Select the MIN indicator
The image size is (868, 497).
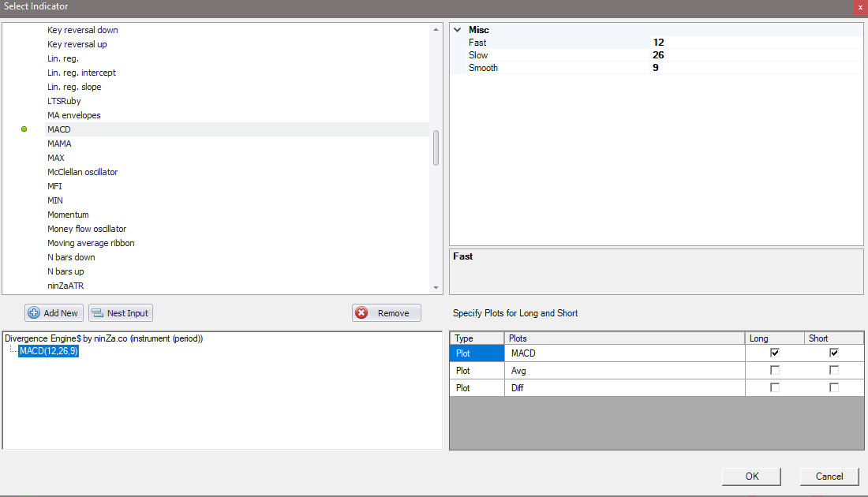click(54, 200)
